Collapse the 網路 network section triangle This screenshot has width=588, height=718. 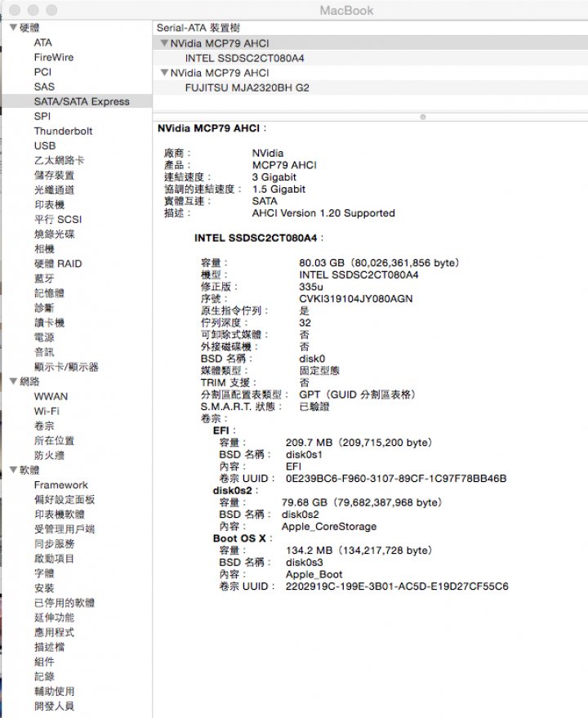(14, 381)
